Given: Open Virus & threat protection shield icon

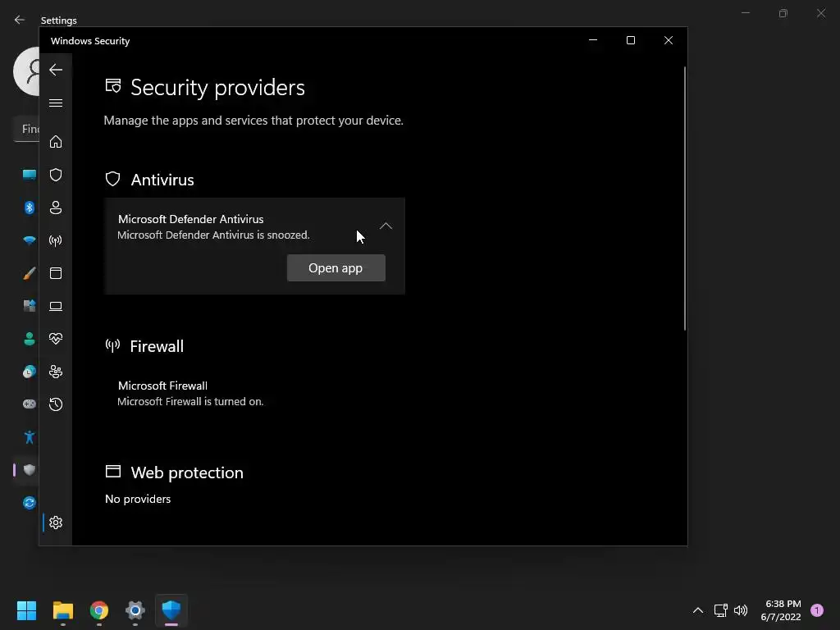Looking at the screenshot, I should [56, 175].
